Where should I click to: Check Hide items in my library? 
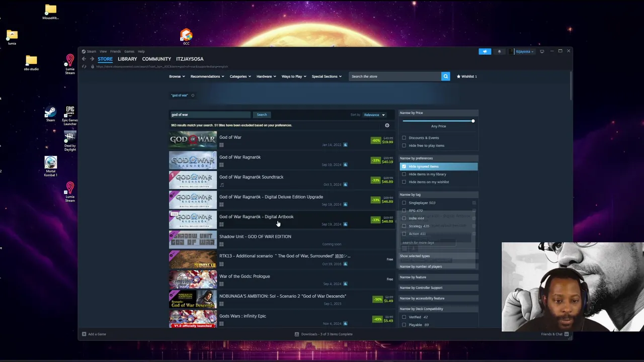(x=404, y=174)
